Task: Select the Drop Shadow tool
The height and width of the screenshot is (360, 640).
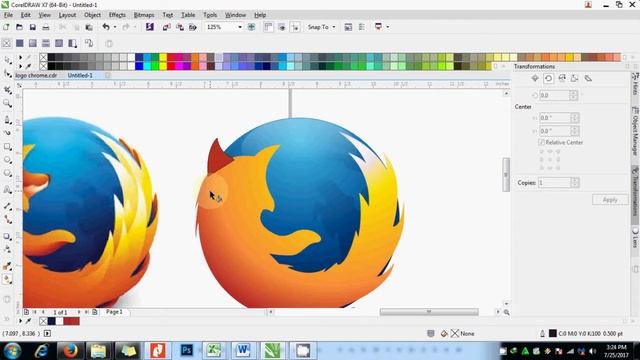Action: [x=7, y=236]
